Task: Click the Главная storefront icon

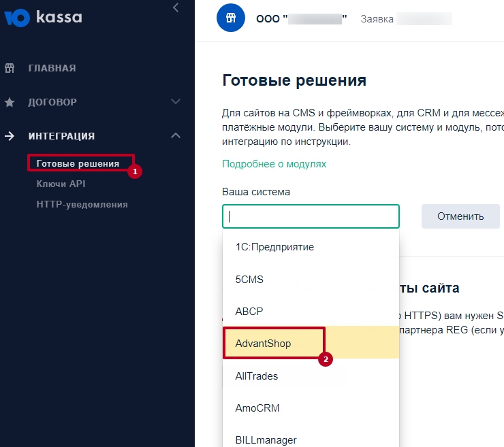Action: click(x=10, y=68)
